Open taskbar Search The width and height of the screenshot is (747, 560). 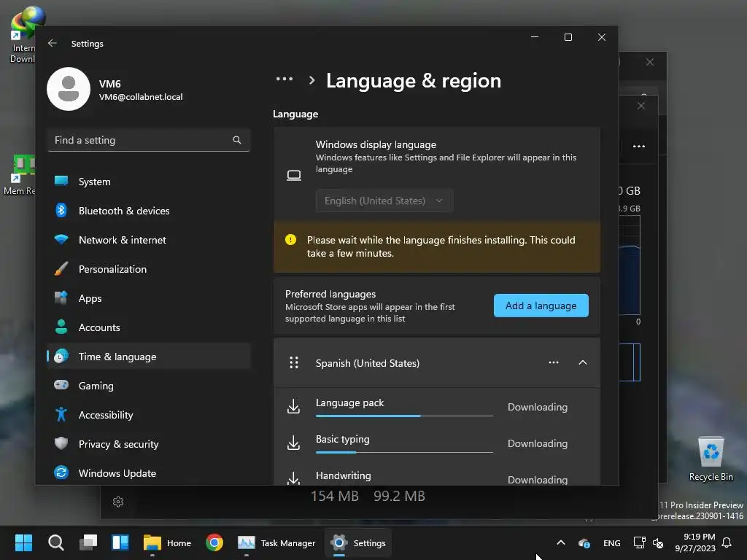pos(55,542)
